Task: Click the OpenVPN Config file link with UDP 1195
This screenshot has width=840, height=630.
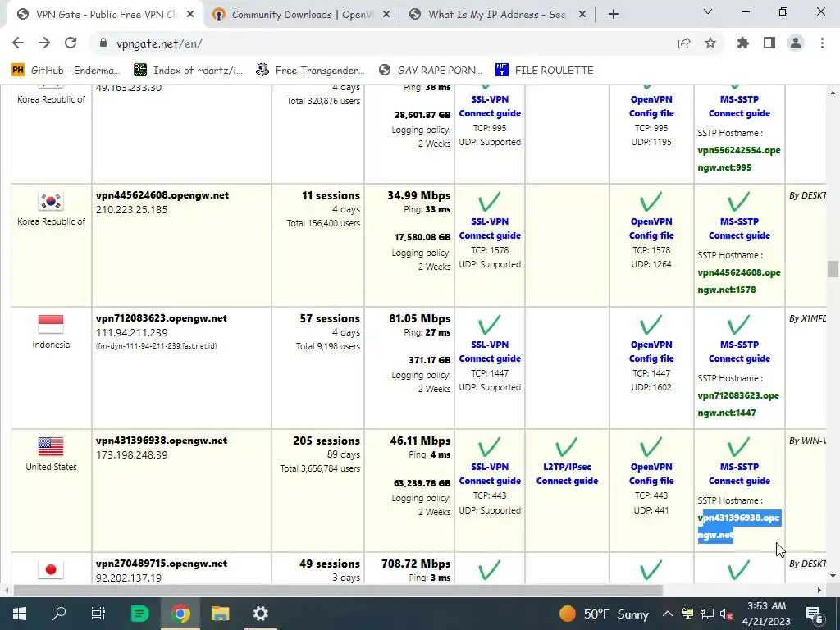Action: (x=651, y=106)
